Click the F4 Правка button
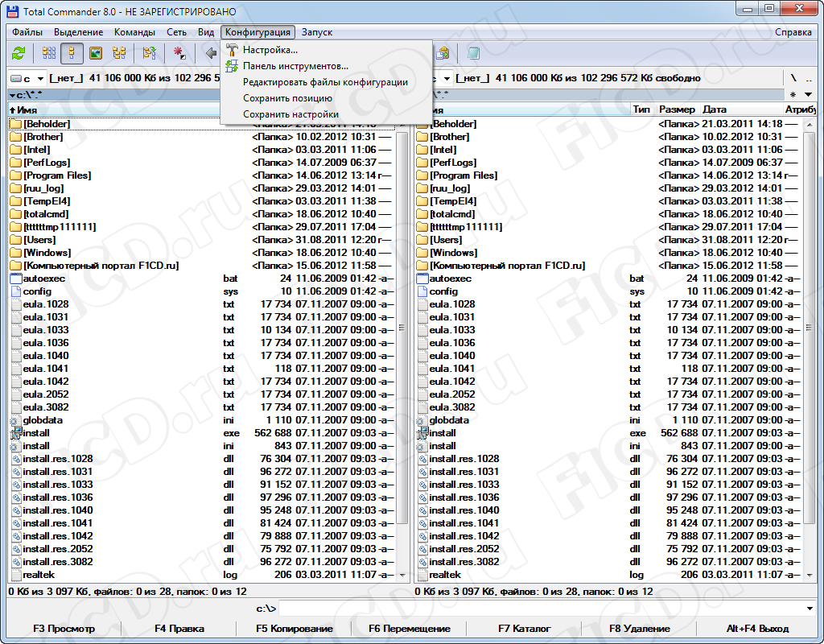 (x=179, y=629)
